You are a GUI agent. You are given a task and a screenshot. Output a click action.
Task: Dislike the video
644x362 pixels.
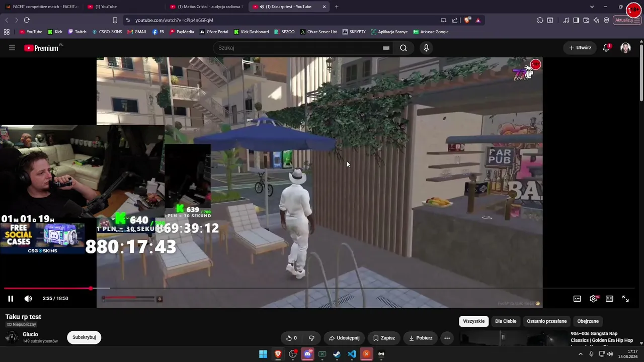coord(311,338)
